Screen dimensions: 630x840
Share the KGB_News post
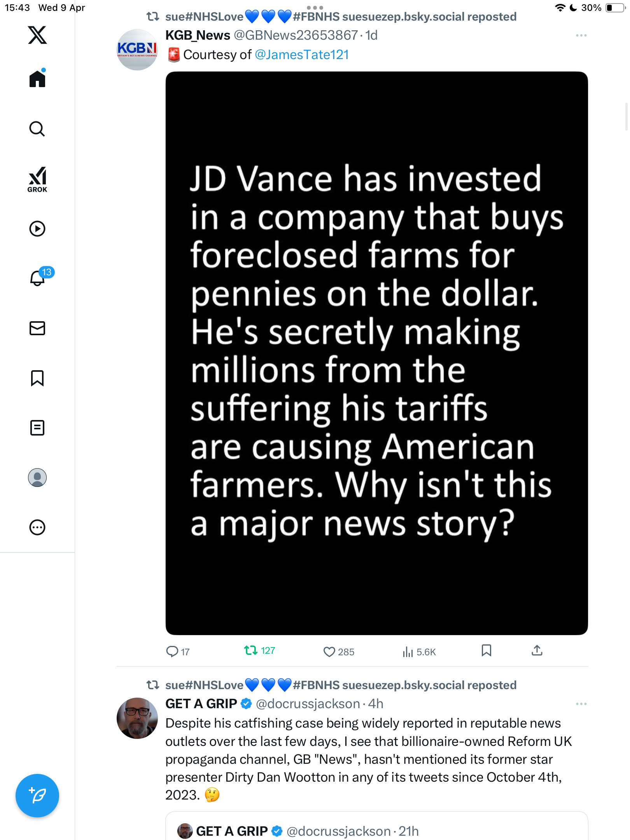pos(537,650)
